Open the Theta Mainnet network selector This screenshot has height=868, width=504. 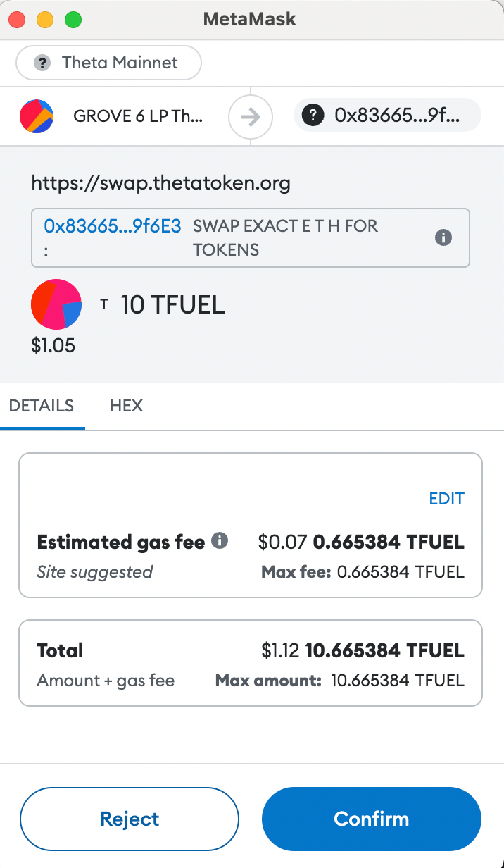(x=108, y=63)
